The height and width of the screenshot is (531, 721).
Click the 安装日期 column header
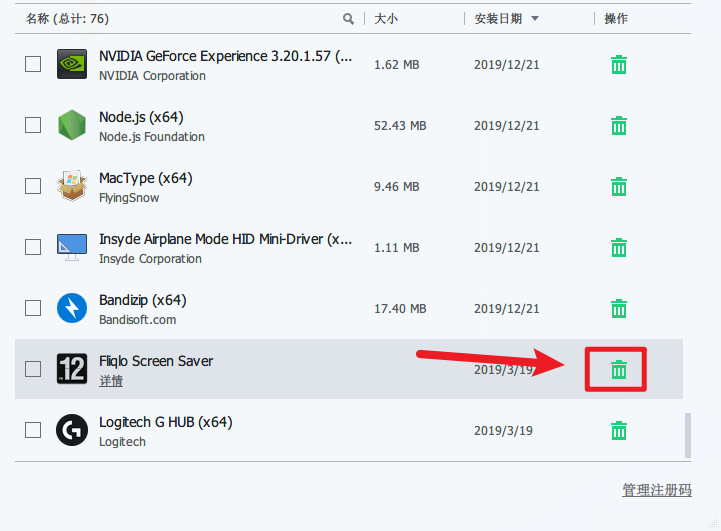498,19
